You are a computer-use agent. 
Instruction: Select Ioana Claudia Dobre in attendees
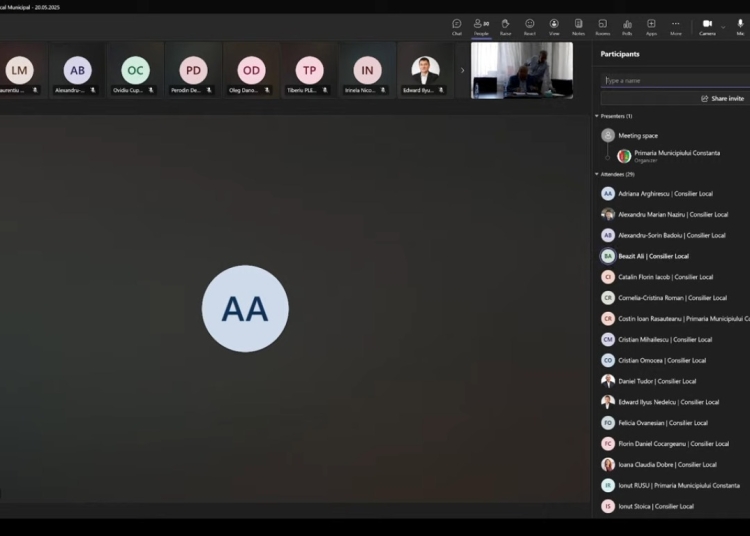671,464
